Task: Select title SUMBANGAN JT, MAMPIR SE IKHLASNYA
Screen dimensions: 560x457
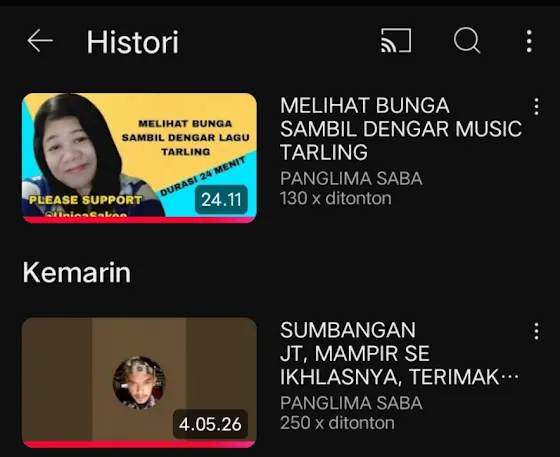Action: click(x=399, y=353)
